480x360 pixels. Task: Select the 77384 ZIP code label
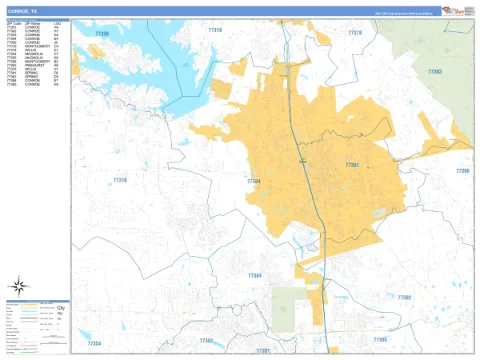click(x=255, y=276)
